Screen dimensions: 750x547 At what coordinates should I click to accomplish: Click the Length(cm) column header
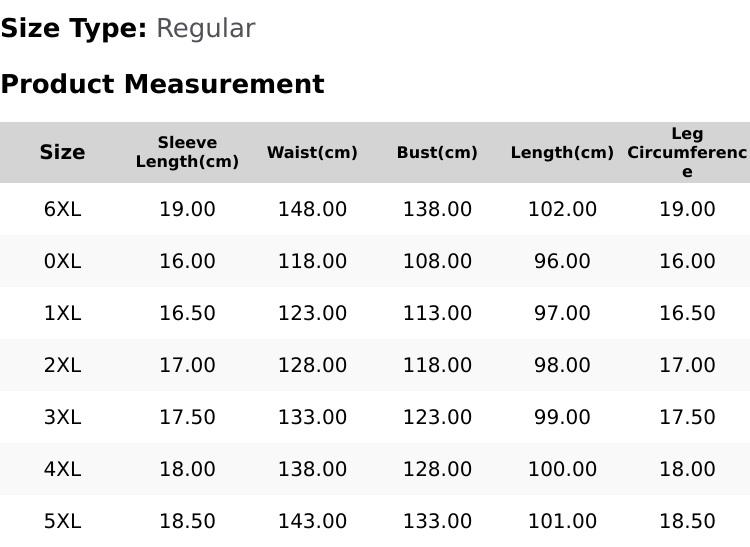tap(562, 153)
